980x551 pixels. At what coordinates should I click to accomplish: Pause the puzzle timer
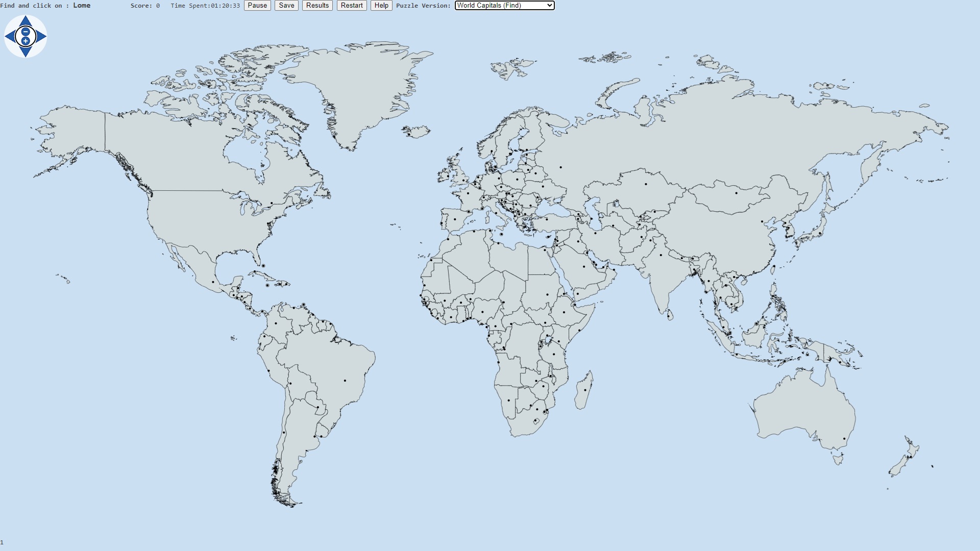[x=257, y=6]
